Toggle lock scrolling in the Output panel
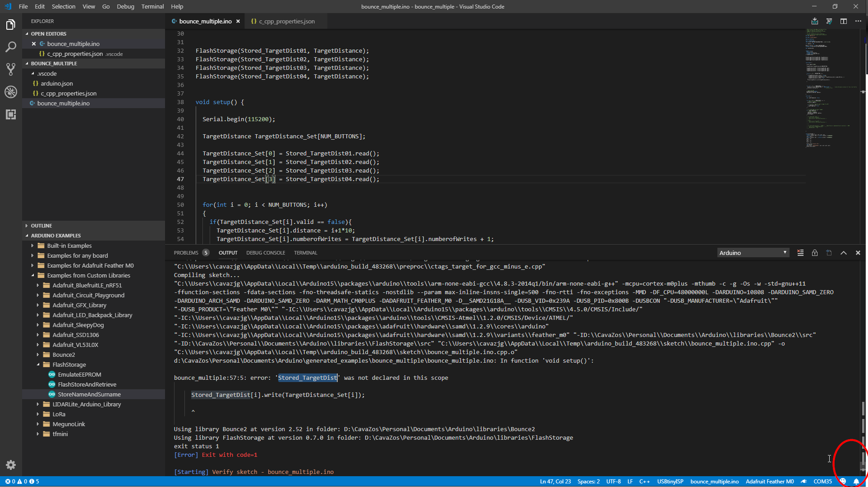 pos(815,253)
